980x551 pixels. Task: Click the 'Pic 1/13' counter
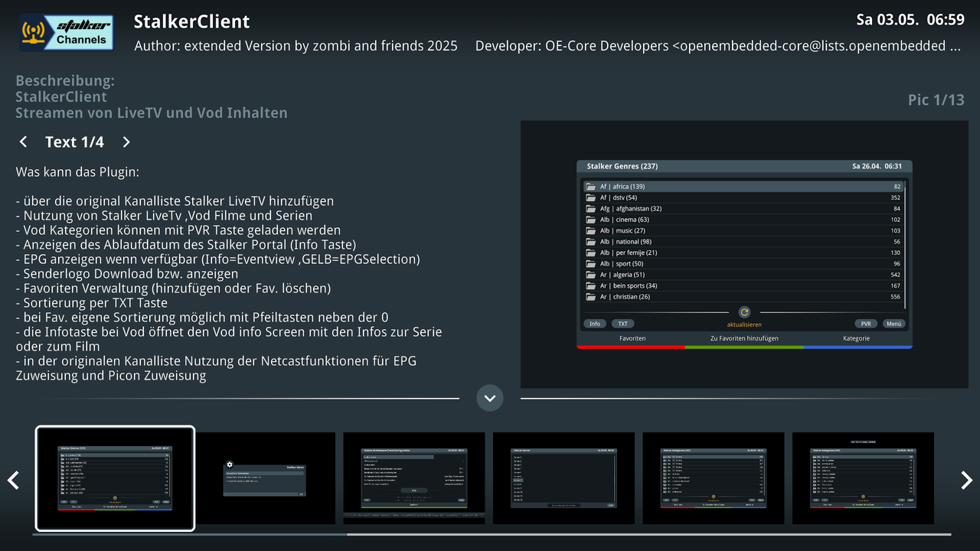(936, 99)
